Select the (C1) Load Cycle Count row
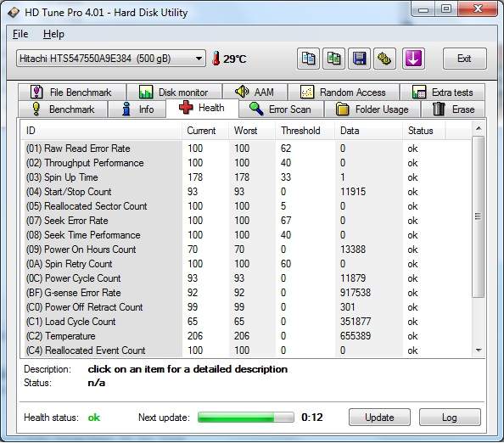 tap(246, 322)
